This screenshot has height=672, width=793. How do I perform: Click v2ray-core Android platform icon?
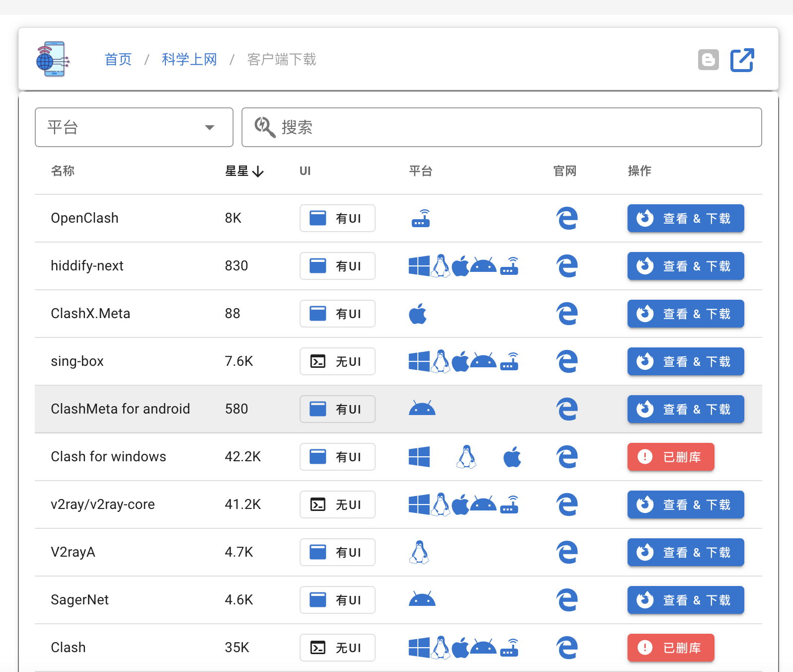pos(483,504)
